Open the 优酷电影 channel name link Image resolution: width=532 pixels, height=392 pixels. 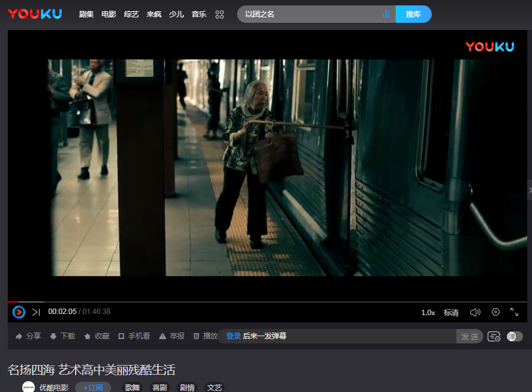click(x=54, y=388)
